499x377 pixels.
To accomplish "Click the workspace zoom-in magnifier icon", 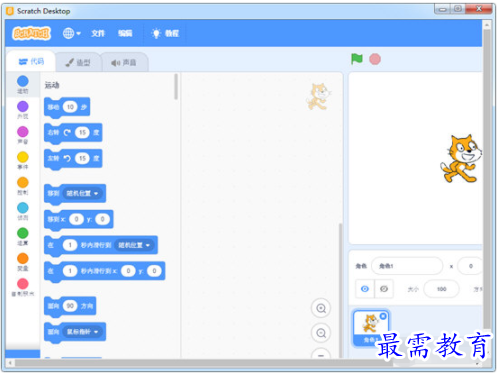I will pos(321,308).
